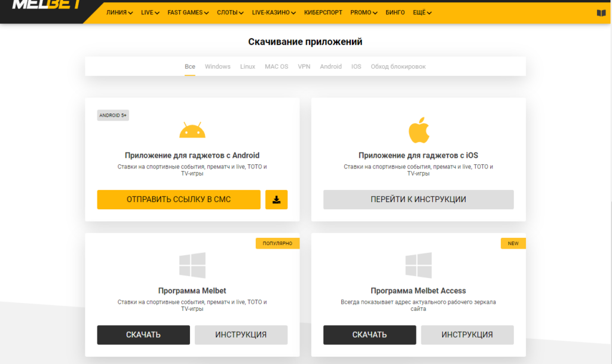Select the Все filter tab
Image resolution: width=612 pixels, height=364 pixels.
[x=189, y=67]
